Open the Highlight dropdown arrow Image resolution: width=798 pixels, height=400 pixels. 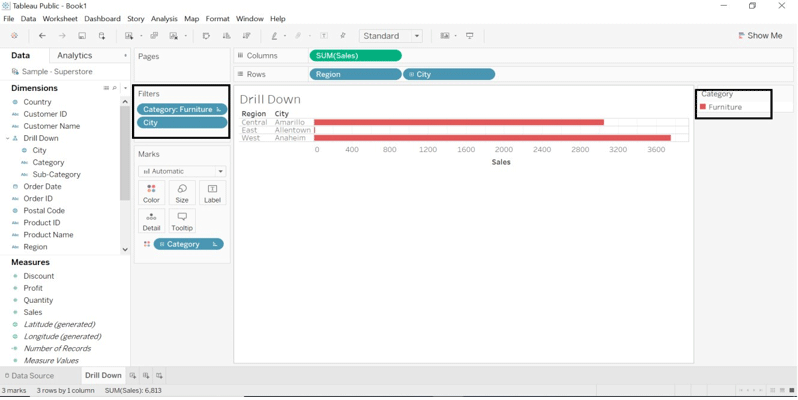284,36
